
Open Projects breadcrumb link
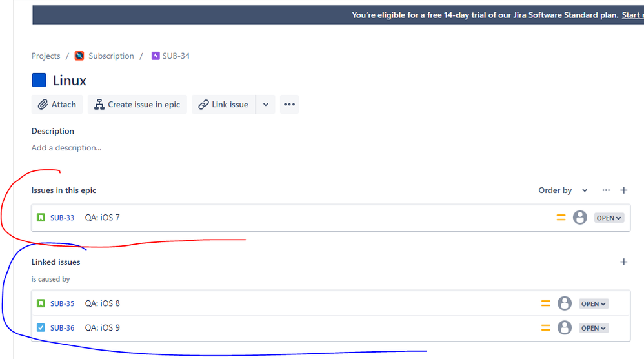coord(46,56)
